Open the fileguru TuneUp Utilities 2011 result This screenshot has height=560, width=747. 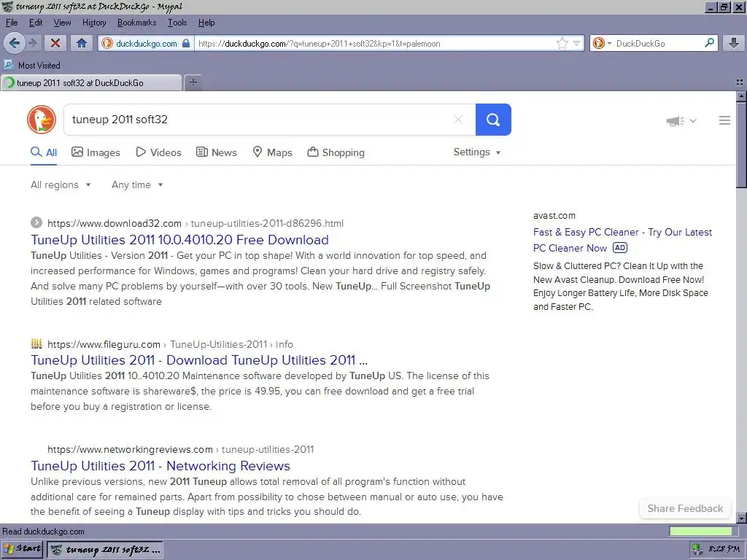pyautogui.click(x=199, y=360)
